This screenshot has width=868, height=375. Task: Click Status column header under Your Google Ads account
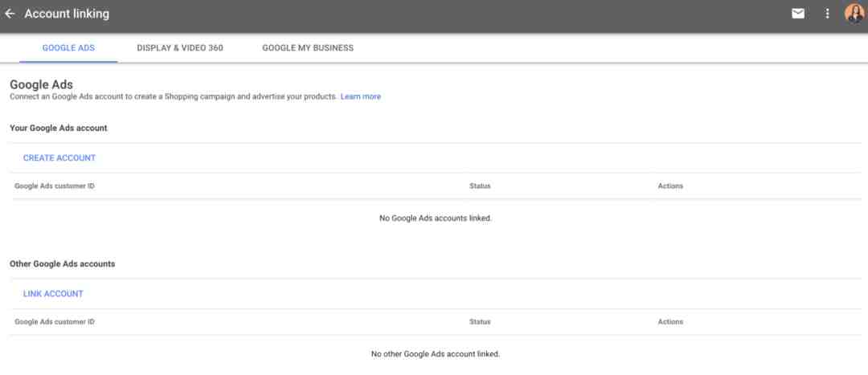480,186
